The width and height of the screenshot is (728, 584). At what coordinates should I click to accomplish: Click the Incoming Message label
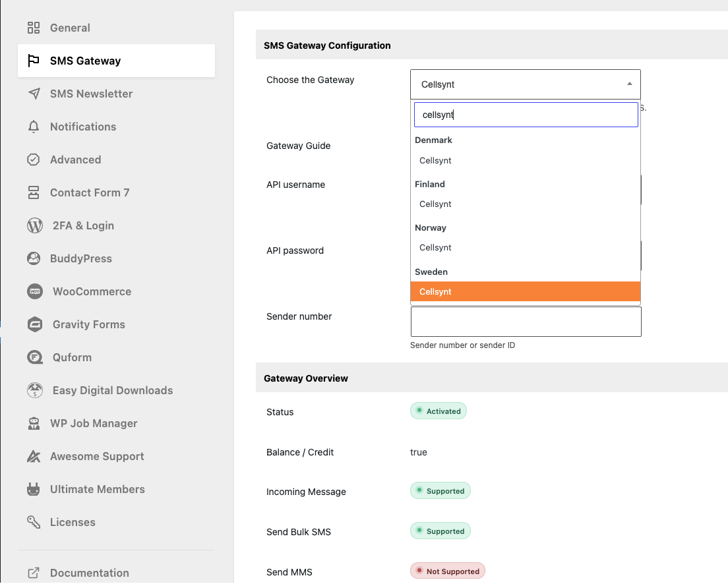(x=306, y=492)
